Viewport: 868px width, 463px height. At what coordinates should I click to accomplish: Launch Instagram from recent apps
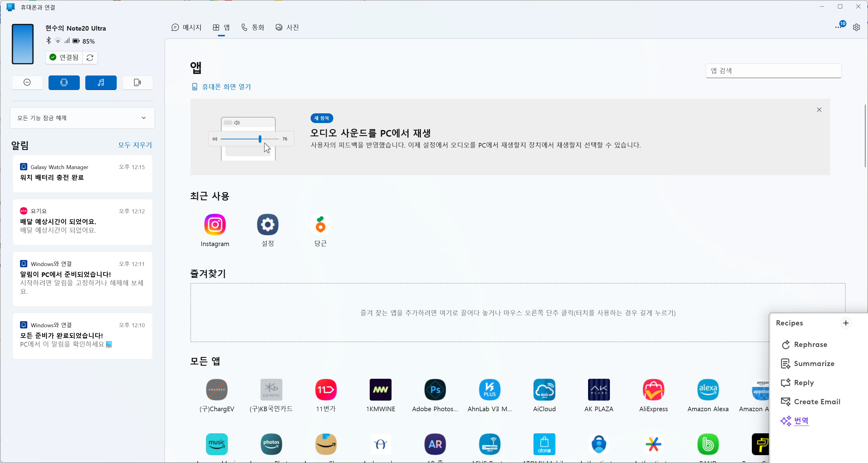215,230
